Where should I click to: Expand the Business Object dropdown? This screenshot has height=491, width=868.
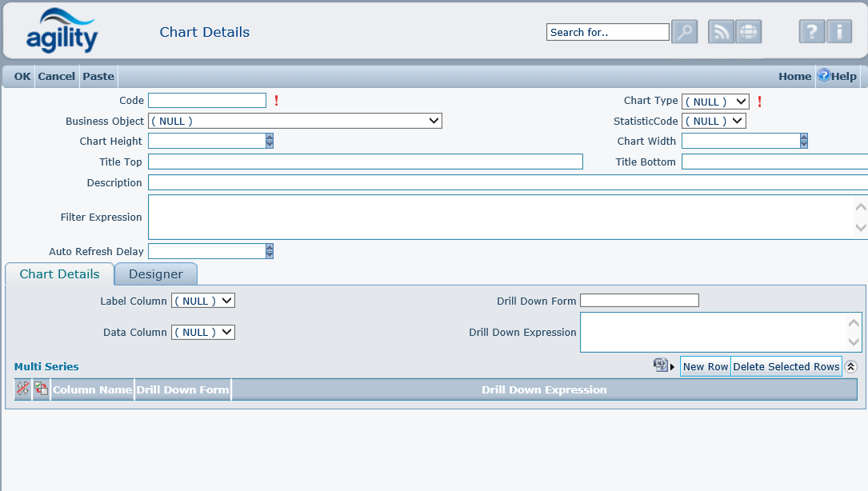294,122
